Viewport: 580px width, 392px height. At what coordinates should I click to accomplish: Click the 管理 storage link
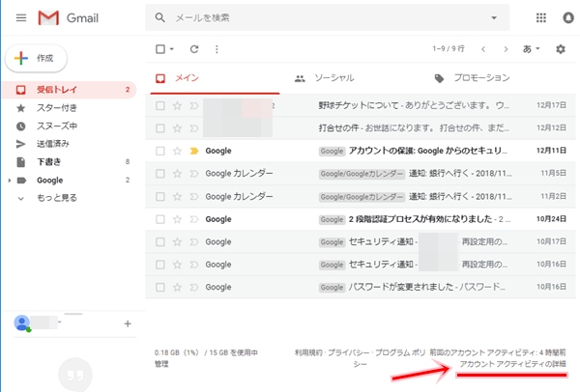[161, 364]
